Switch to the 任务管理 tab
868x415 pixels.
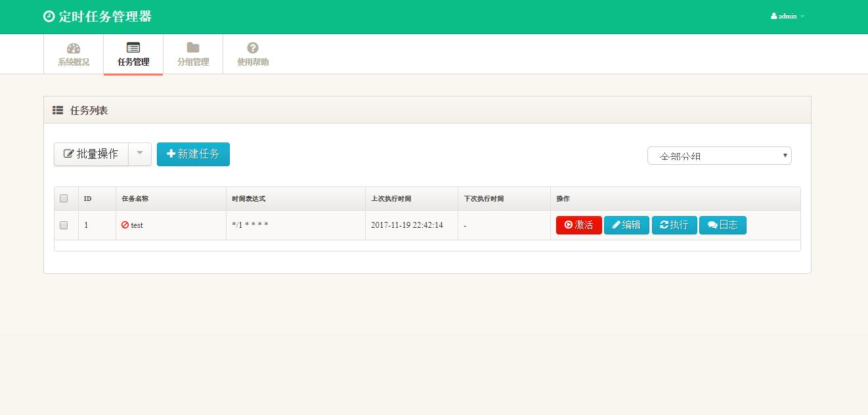(x=133, y=55)
